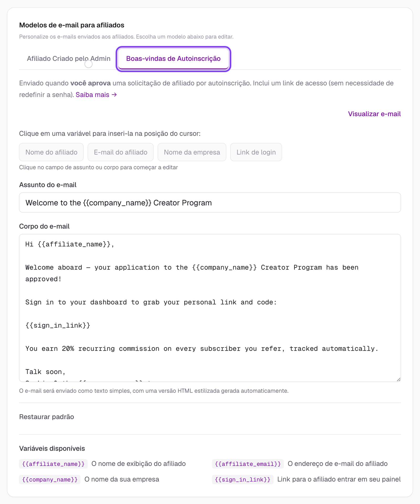Focus the Assunto do e-mail field
The image size is (420, 504).
[x=210, y=202]
